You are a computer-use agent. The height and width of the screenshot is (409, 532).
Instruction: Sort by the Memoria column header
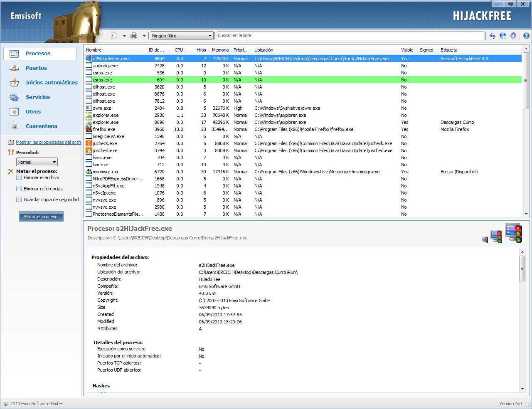[x=220, y=50]
